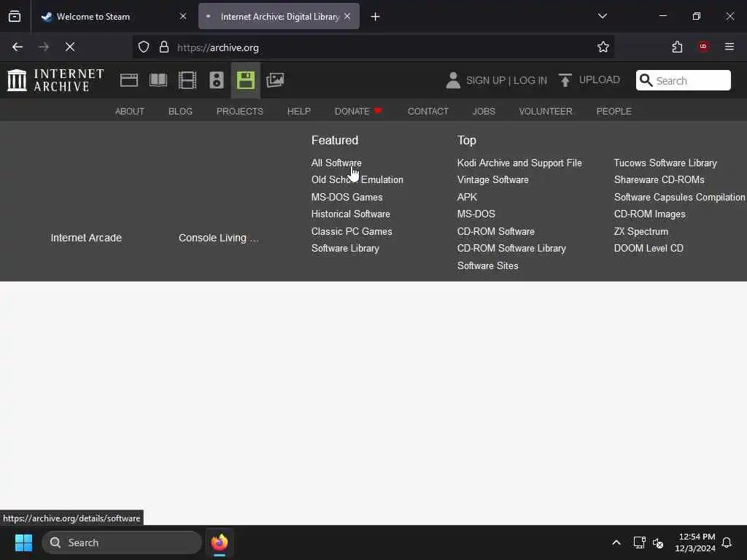The width and height of the screenshot is (747, 560).
Task: Open Software Sites link
Action: tap(487, 265)
